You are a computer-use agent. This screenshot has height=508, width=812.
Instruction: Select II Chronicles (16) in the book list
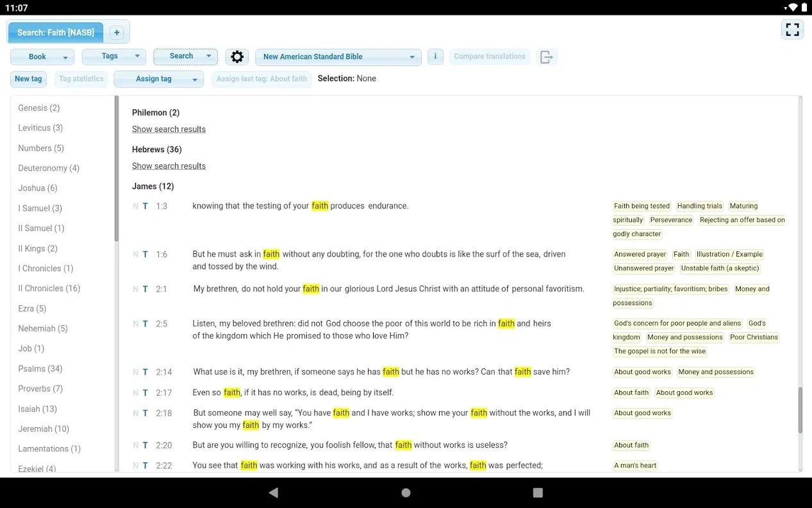[49, 288]
